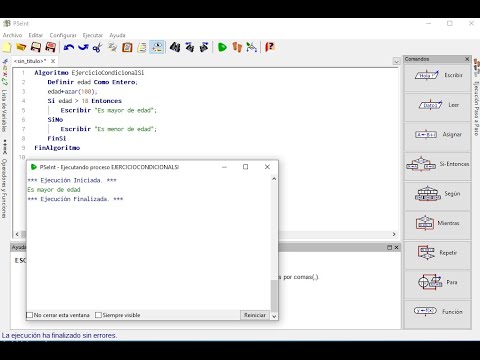The height and width of the screenshot is (360, 480).
Task: Click output text Es mayor de edad
Action: click(54, 190)
